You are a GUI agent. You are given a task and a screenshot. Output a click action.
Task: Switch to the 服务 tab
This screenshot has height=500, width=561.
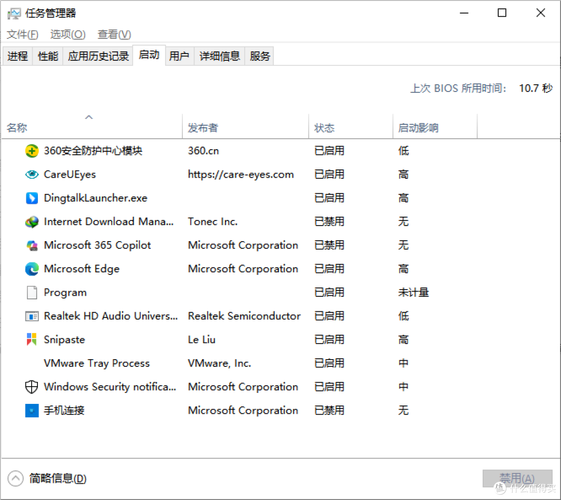pos(259,56)
